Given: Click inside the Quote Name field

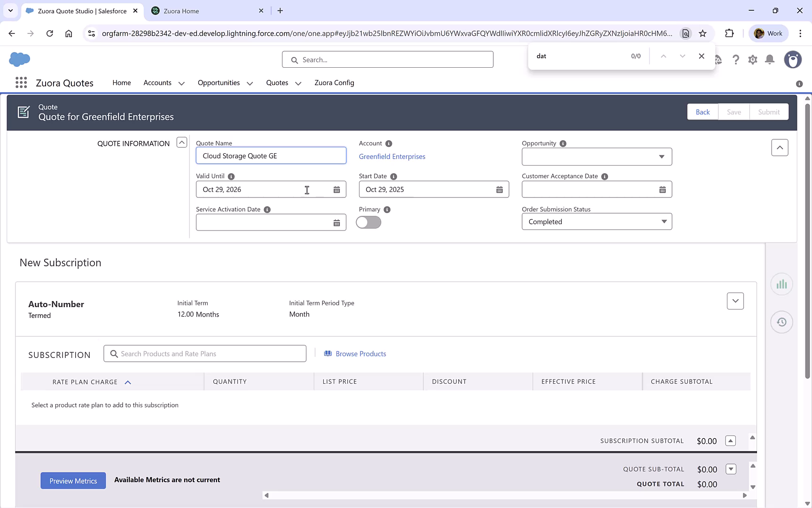Looking at the screenshot, I should pos(271,155).
